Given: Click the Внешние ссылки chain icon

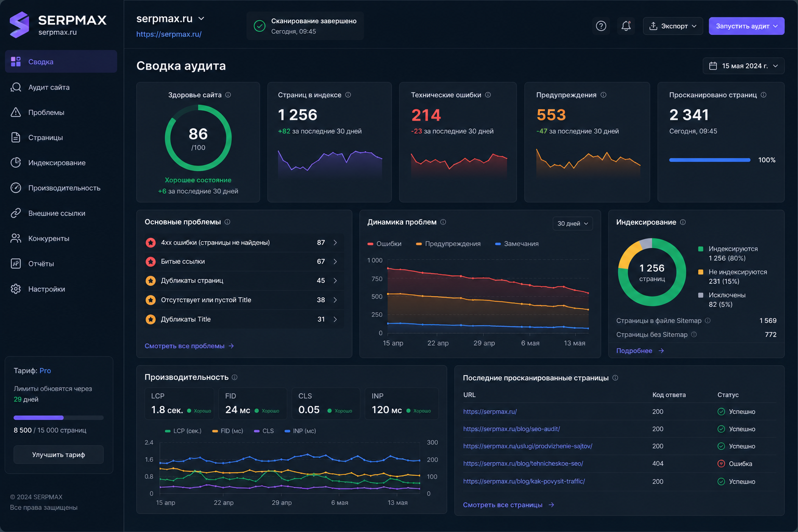Looking at the screenshot, I should [x=16, y=213].
